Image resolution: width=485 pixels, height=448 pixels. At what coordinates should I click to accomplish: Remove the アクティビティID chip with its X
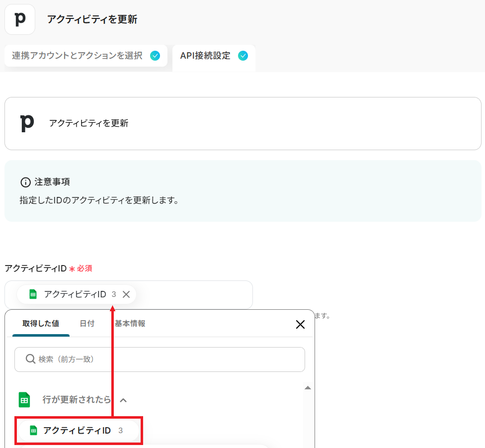[x=126, y=294]
